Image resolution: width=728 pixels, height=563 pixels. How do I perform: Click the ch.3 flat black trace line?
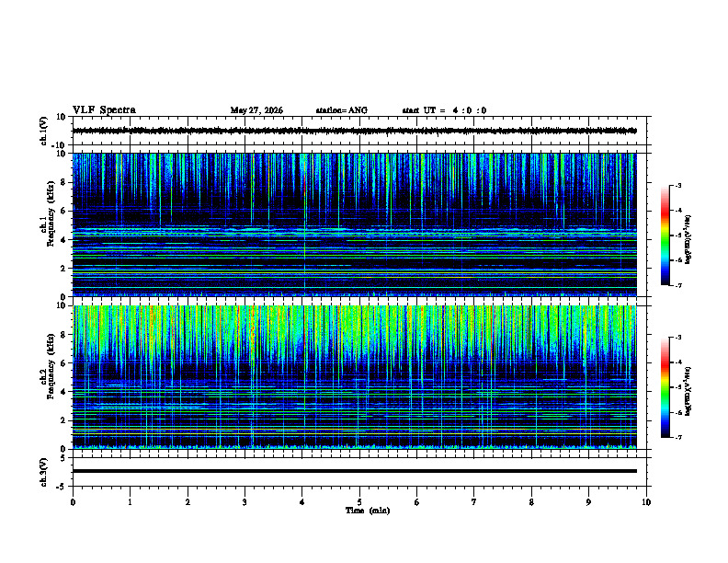point(354,471)
